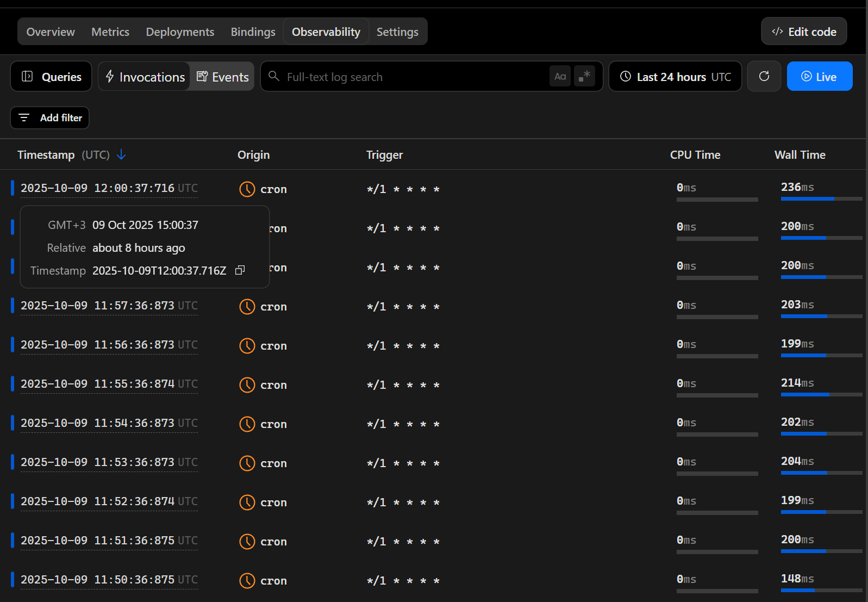The image size is (868, 602).
Task: Click cron clock icon in 11:55:36 row
Action: coord(247,385)
